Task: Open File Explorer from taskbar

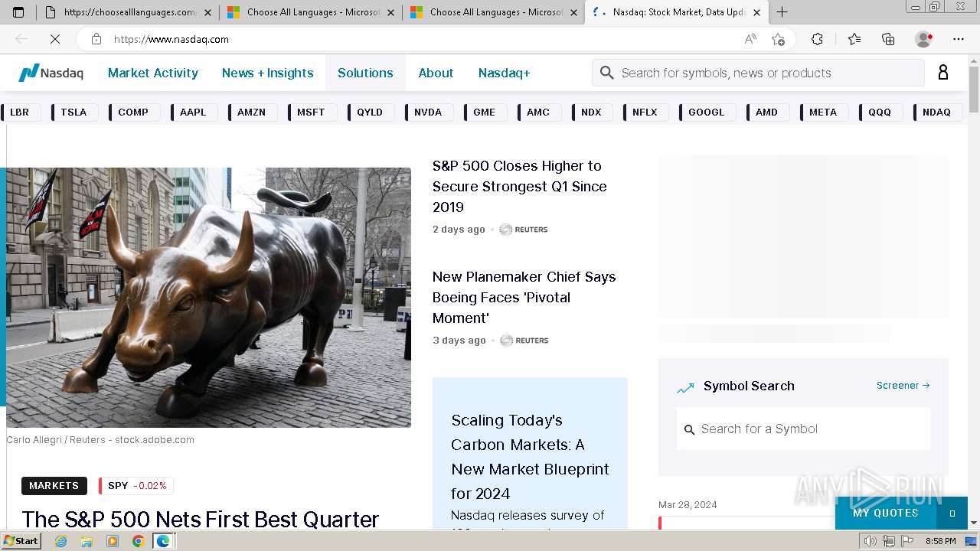Action: point(87,541)
